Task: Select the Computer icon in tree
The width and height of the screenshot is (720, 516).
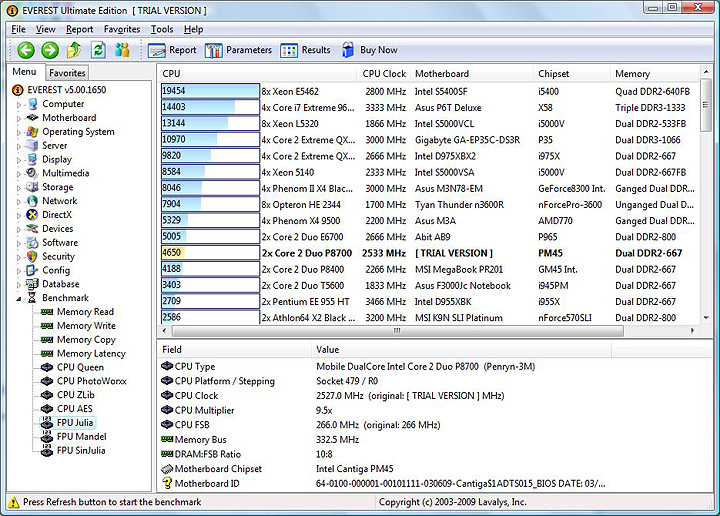Action: point(33,104)
